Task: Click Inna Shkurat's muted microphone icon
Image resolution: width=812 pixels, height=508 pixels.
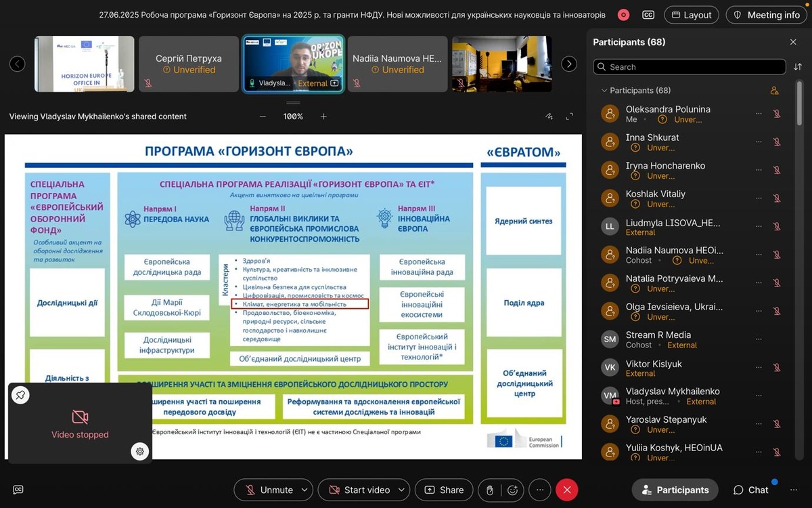Action: [777, 142]
